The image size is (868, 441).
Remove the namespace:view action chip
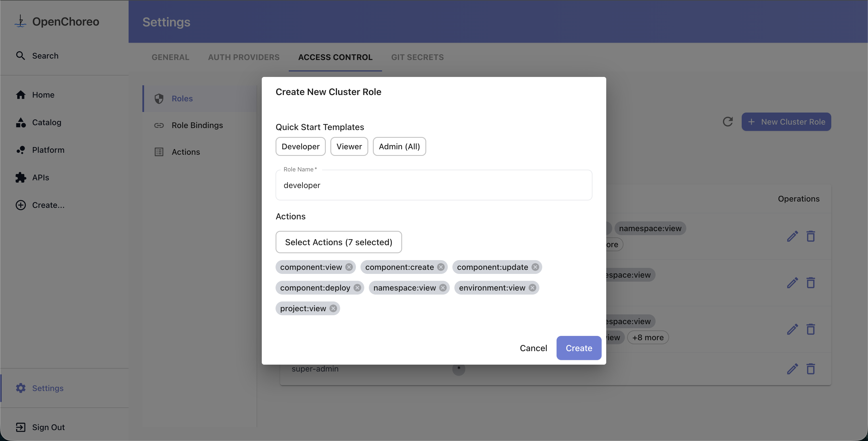(443, 288)
